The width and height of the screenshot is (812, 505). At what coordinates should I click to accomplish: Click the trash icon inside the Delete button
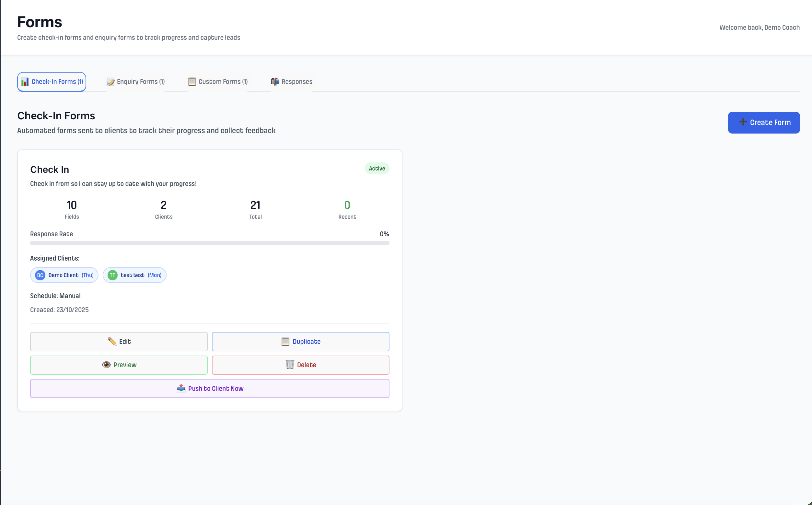(289, 365)
